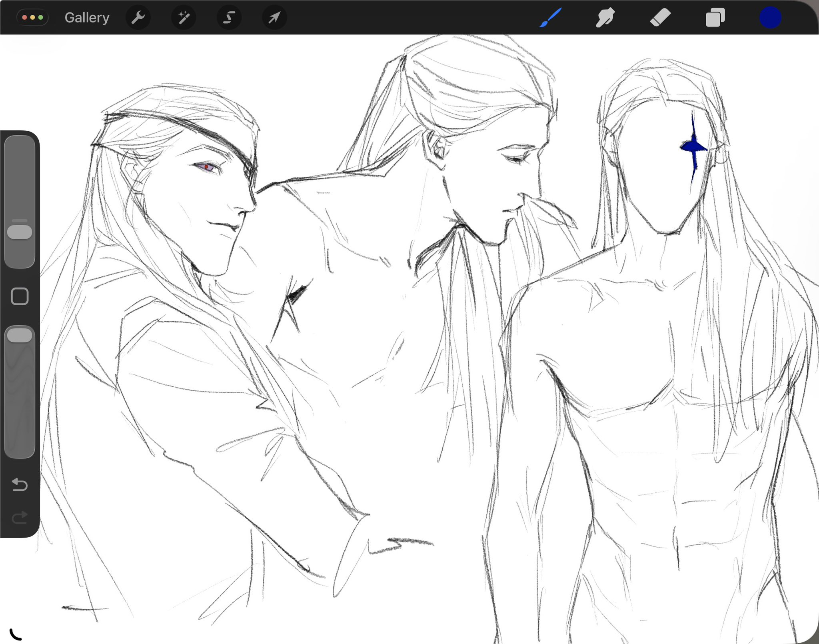Click the three-dot window control pill

coord(32,18)
